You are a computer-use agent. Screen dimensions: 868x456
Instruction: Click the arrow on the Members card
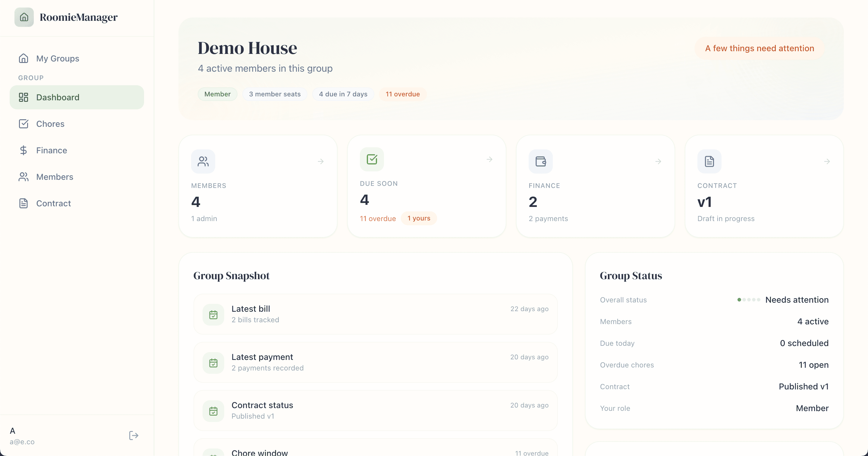coord(321,161)
